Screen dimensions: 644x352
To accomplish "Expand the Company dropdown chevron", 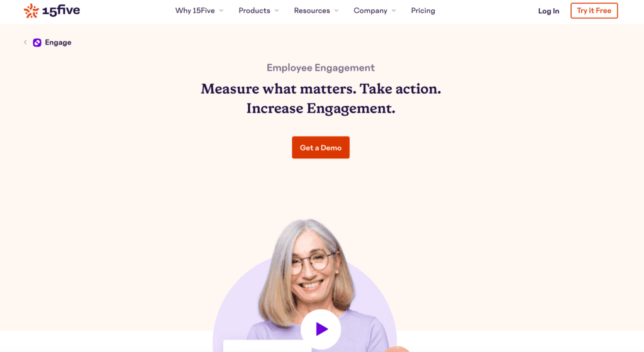I will click(394, 11).
